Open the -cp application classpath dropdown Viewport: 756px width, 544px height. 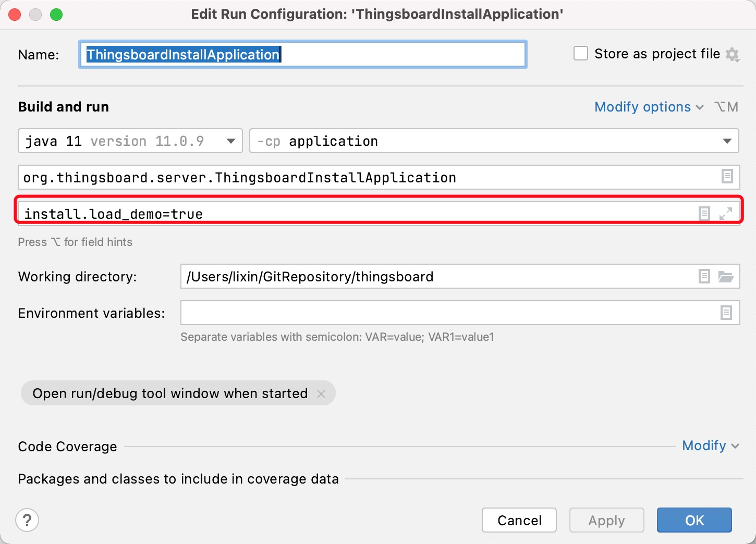click(x=494, y=141)
